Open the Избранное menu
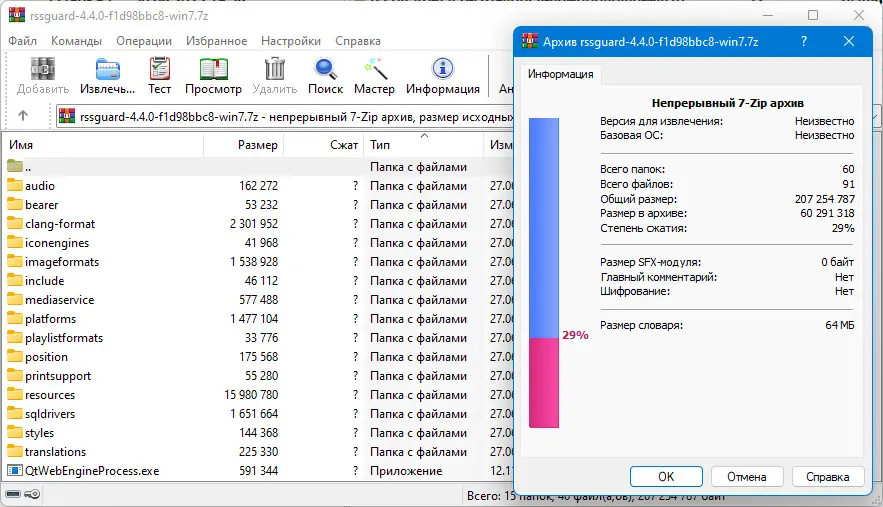Screen dimensions: 883x507 (x=216, y=41)
